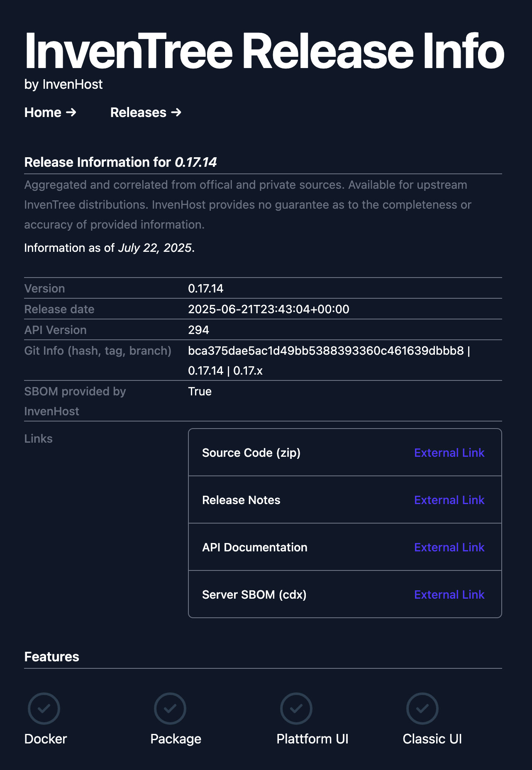Open Release Notes External Link

449,500
